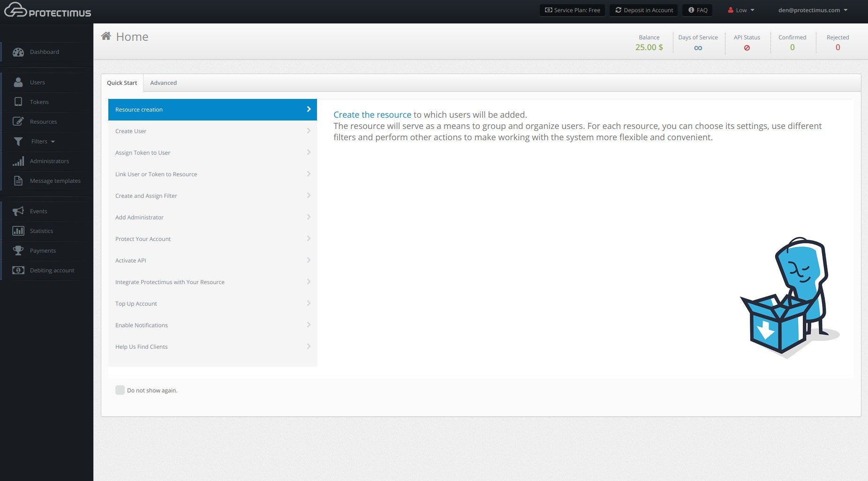Switch to the Quick Start tab

click(x=122, y=83)
